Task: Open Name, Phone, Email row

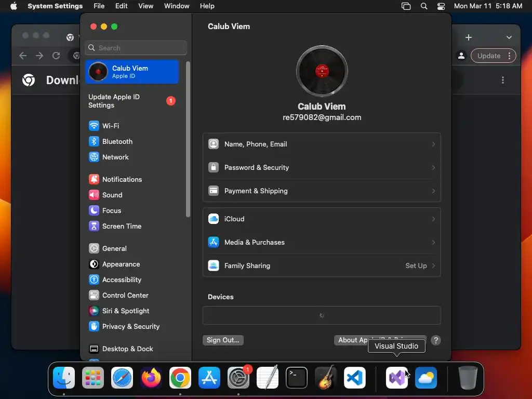Action: coord(322,144)
